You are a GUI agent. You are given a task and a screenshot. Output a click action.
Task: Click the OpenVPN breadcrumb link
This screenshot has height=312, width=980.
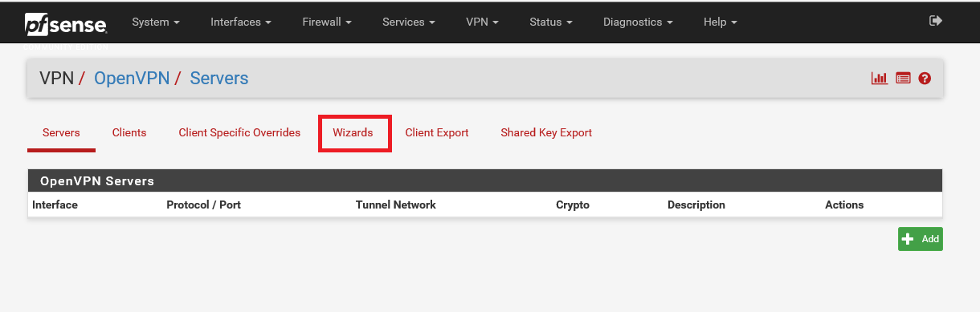pos(132,79)
